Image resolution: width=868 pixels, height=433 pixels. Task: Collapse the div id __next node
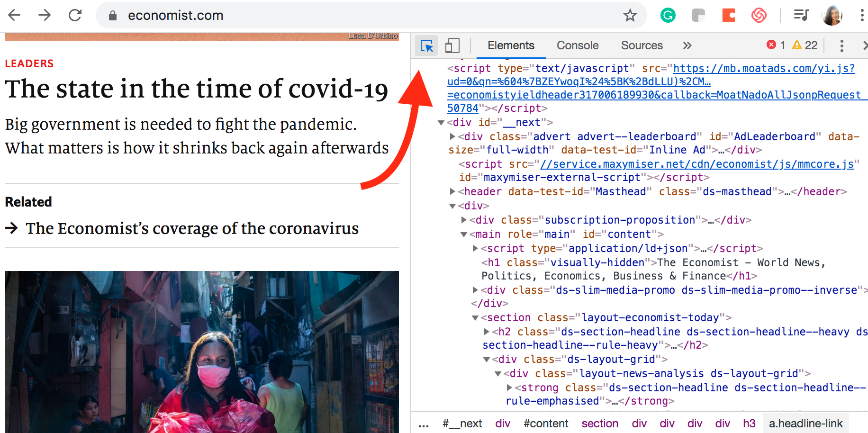tap(441, 123)
